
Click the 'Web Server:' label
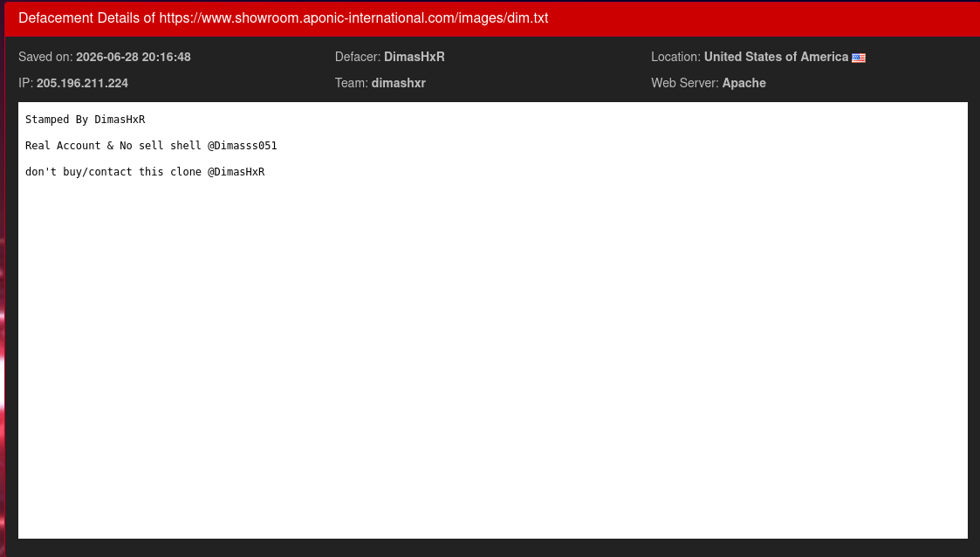click(685, 83)
